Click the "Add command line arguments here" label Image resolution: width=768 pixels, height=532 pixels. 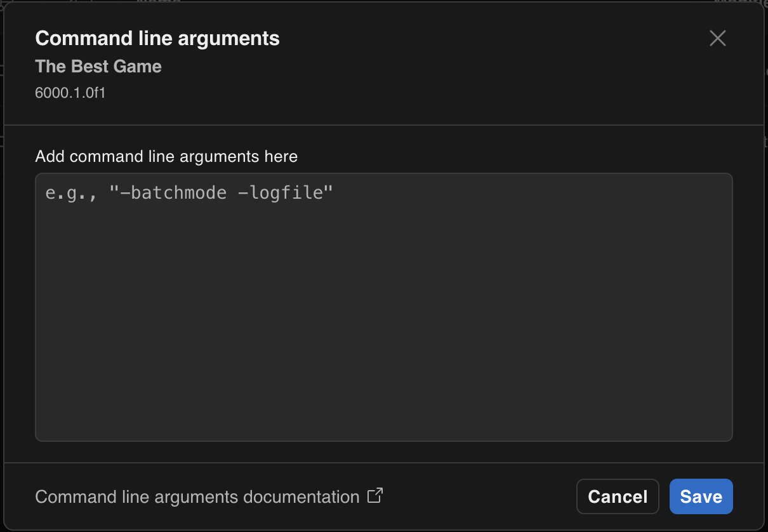[166, 156]
